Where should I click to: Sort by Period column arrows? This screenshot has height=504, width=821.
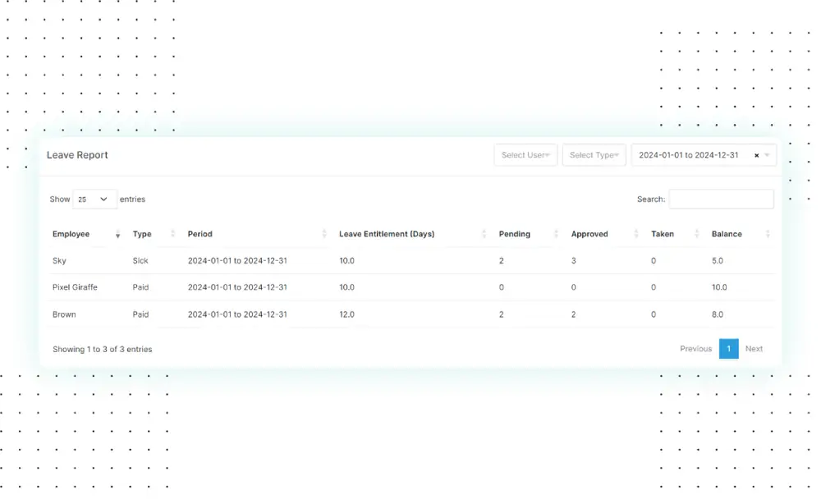click(324, 234)
